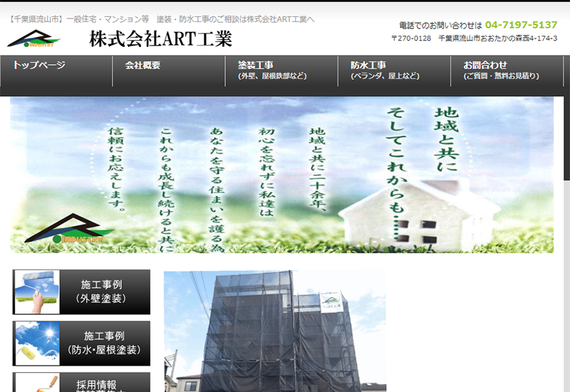This screenshot has height=392, width=570.
Task: Open the トップページ menu item
Action: (56, 71)
